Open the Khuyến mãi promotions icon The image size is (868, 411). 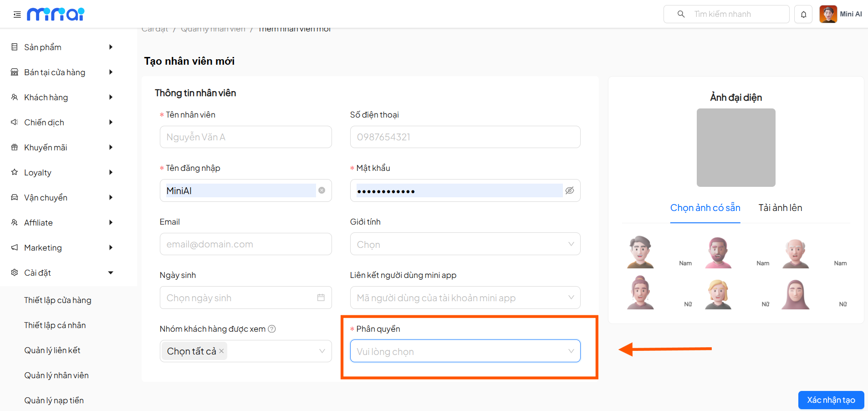point(14,147)
